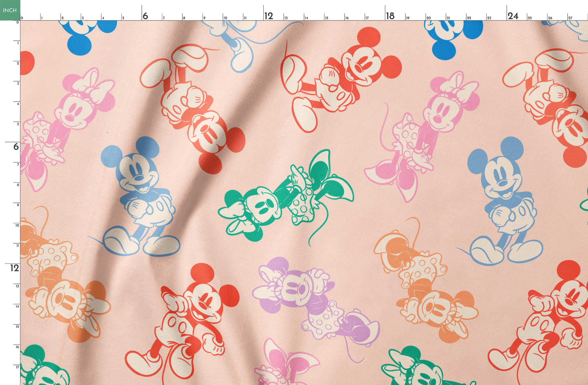Screen dimensions: 588x385
Task: Click the 19 label on the top ruler
Action: (x=408, y=18)
